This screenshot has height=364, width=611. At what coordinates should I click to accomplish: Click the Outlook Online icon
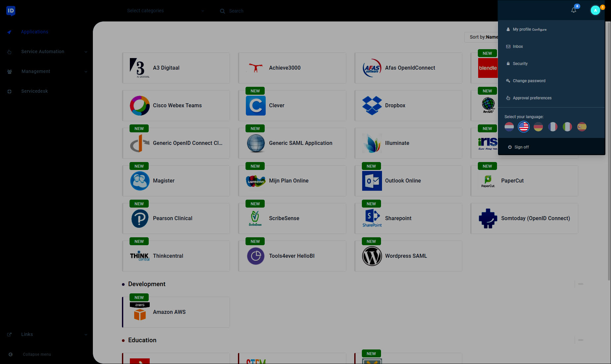pyautogui.click(x=372, y=181)
